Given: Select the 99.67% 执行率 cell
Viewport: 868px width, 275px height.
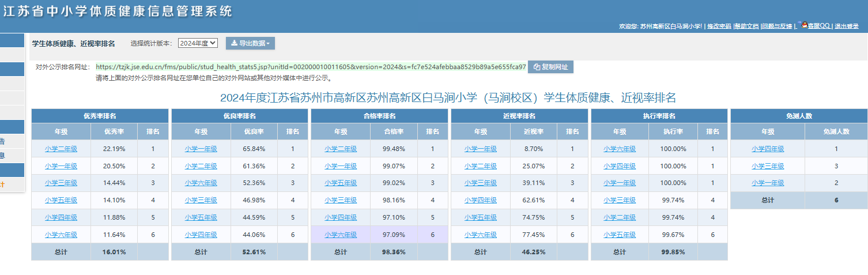Looking at the screenshot, I should (x=673, y=235).
